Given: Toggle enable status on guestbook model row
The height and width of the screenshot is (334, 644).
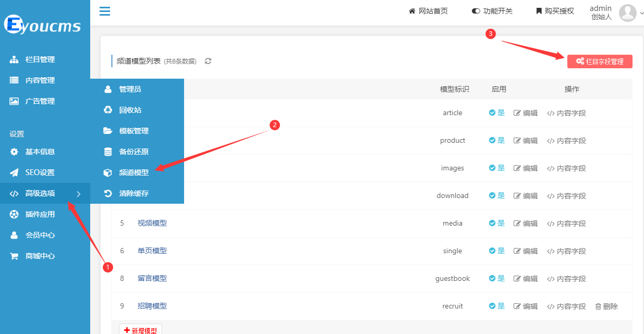Looking at the screenshot, I should [x=496, y=278].
